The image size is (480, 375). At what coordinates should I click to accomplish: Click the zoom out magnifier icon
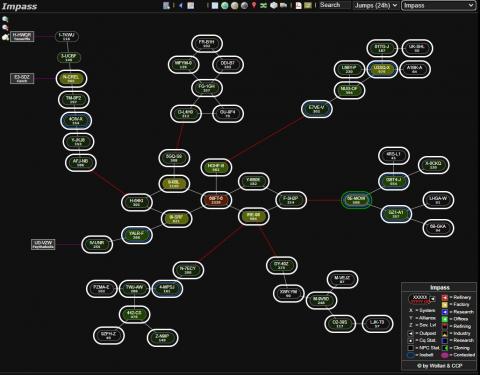(x=5, y=28)
